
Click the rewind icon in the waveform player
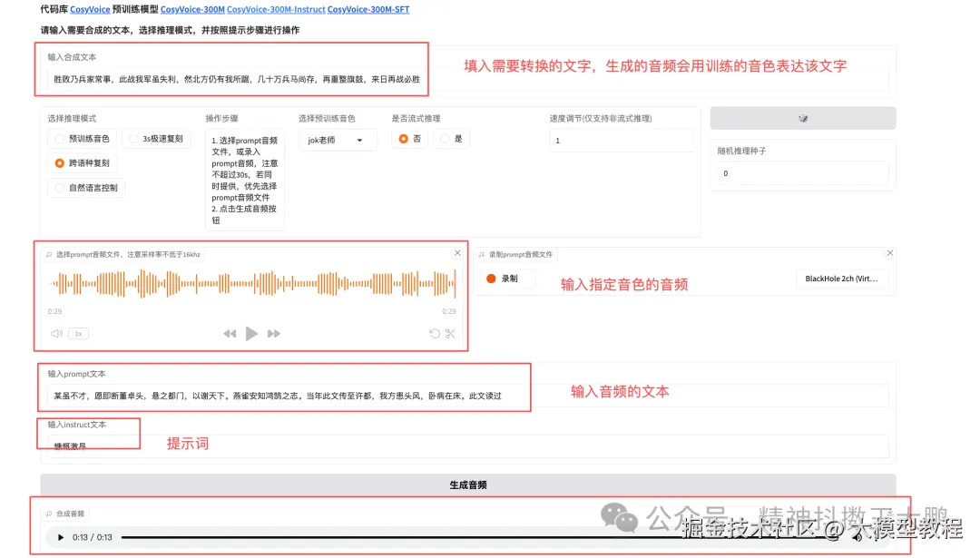230,333
